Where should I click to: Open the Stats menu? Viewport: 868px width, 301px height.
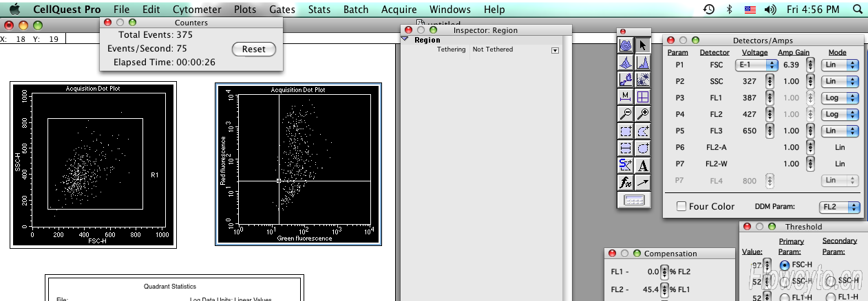click(x=319, y=10)
